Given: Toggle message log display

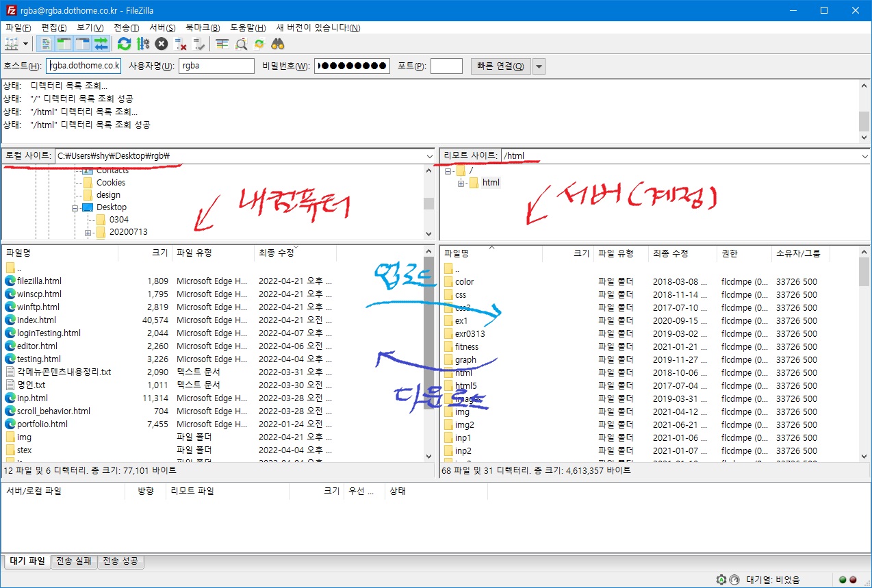Looking at the screenshot, I should point(46,44).
